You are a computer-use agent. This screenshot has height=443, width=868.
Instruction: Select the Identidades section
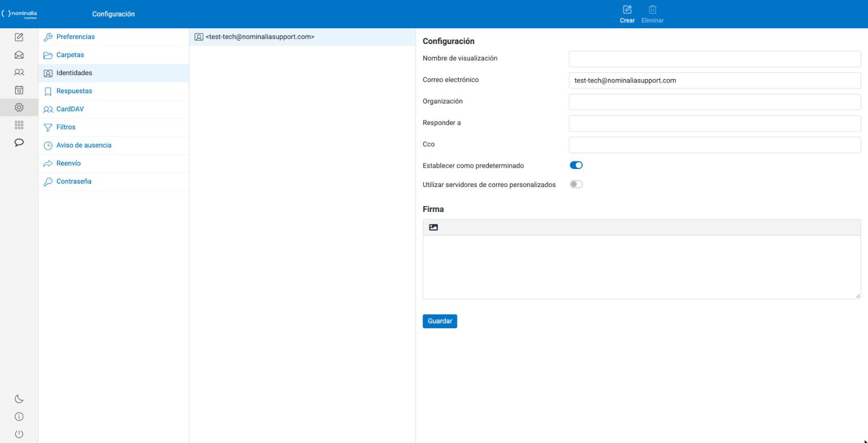click(x=114, y=73)
